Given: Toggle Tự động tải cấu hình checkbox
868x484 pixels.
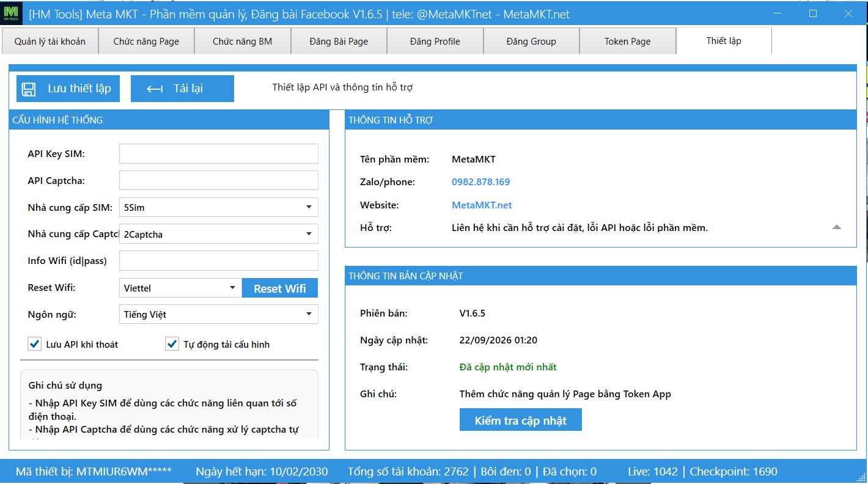Looking at the screenshot, I should pos(172,344).
